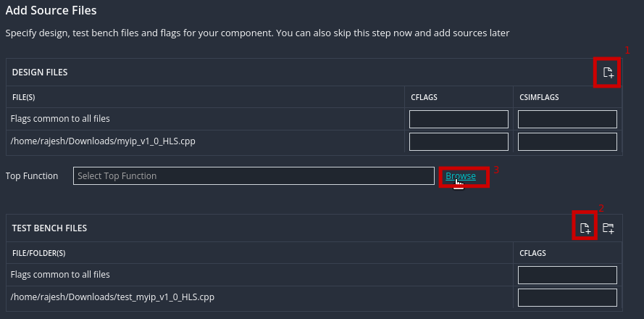Click the add test bench file icon

[585, 228]
